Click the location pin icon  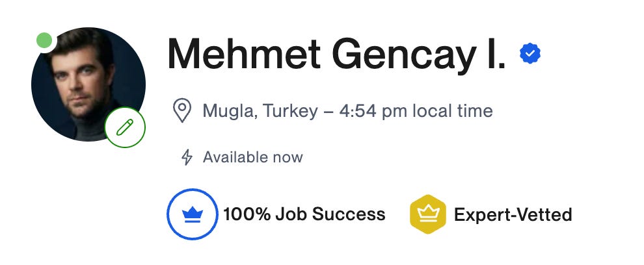click(182, 110)
